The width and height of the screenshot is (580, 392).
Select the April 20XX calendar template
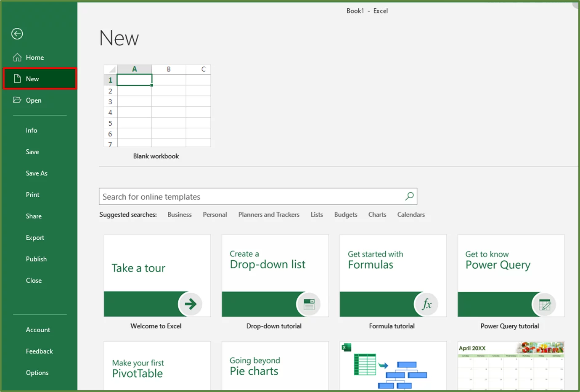pos(510,366)
